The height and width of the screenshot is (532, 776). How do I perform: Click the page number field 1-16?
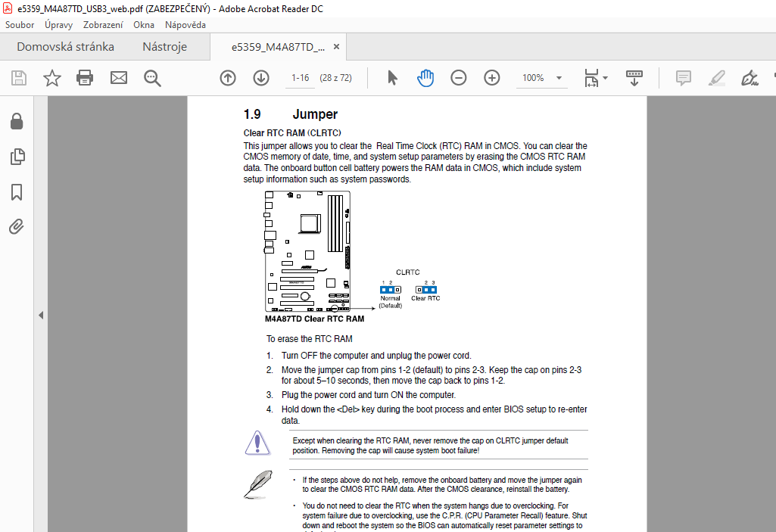300,78
